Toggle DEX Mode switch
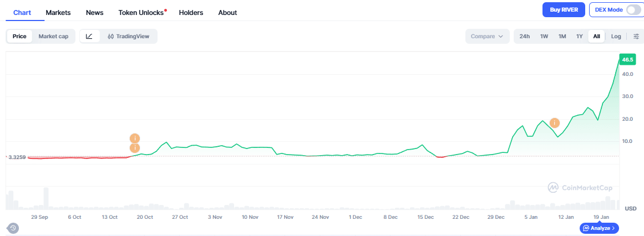The height and width of the screenshot is (236, 644). tap(633, 10)
